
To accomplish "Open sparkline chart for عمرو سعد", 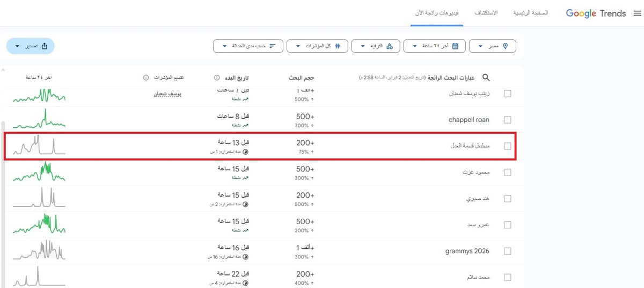I will pyautogui.click(x=39, y=224).
